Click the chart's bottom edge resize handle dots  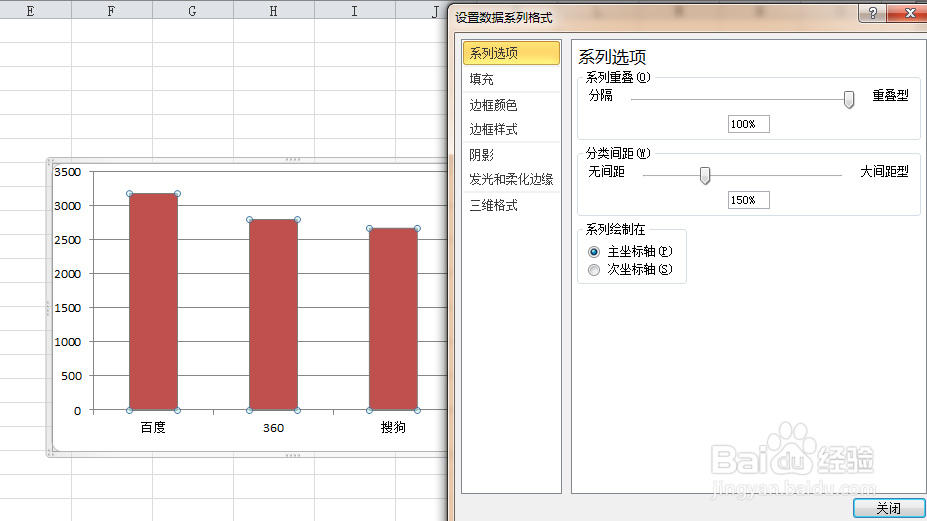(293, 455)
